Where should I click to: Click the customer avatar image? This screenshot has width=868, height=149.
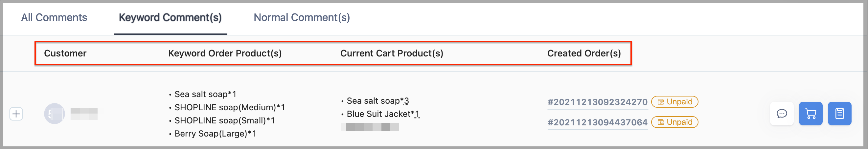point(54,114)
